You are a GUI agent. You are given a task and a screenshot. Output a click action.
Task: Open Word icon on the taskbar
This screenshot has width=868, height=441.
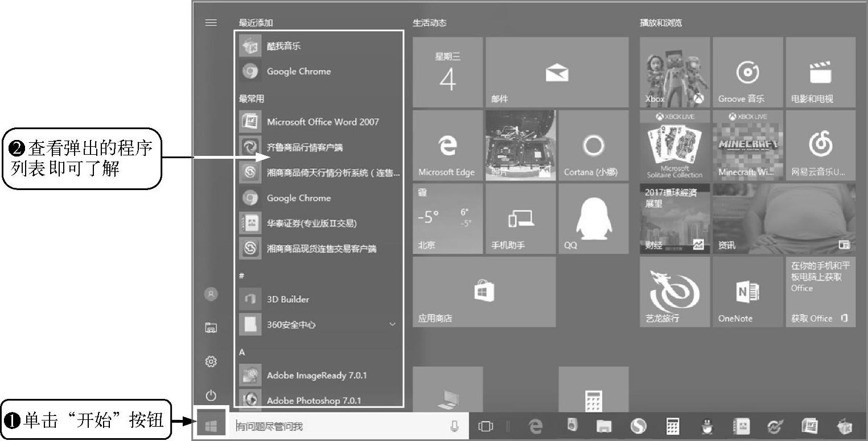pyautogui.click(x=809, y=426)
